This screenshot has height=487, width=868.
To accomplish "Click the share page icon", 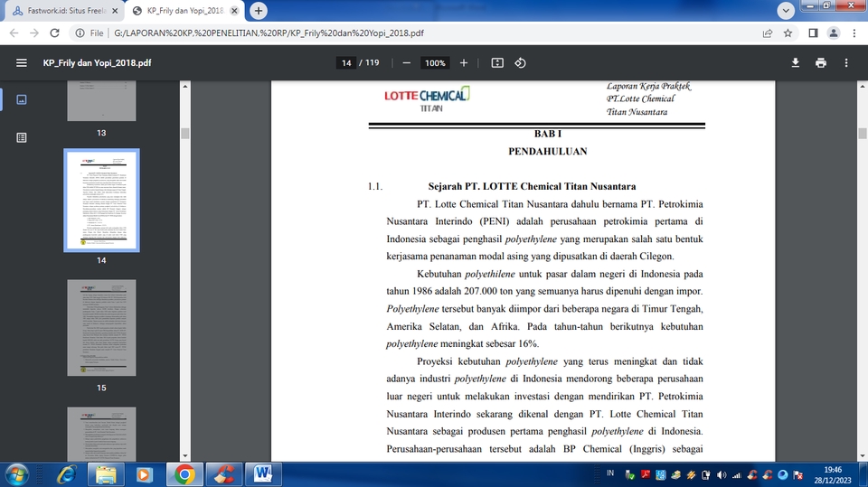I will (768, 33).
